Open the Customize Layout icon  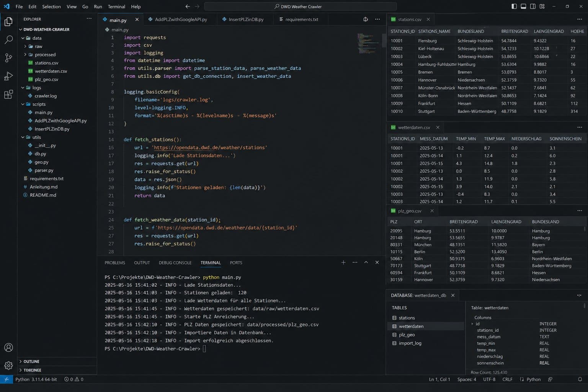pyautogui.click(x=542, y=7)
